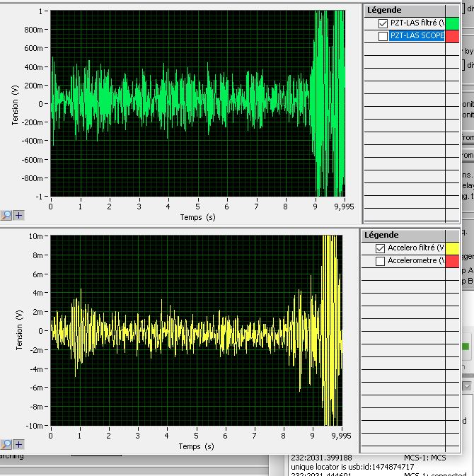
Task: Enable the PZT-LAS SCOPE plot checkbox
Action: tap(383, 36)
